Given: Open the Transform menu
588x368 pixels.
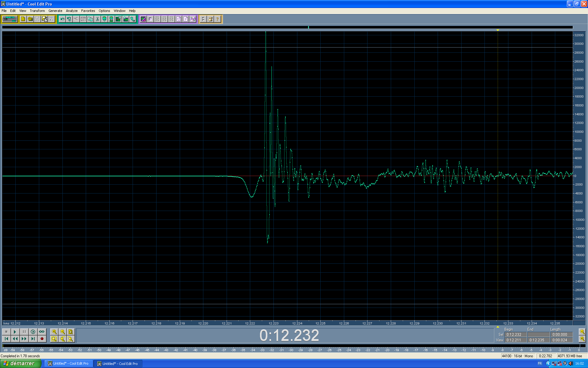Looking at the screenshot, I should point(37,11).
